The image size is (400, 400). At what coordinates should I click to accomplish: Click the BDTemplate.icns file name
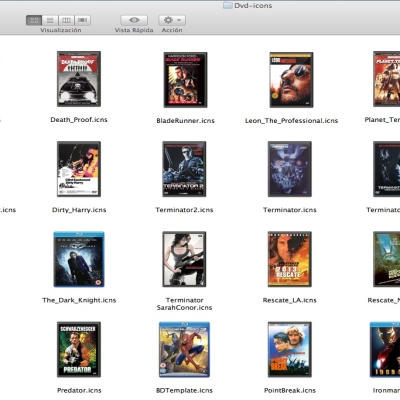[x=184, y=390]
